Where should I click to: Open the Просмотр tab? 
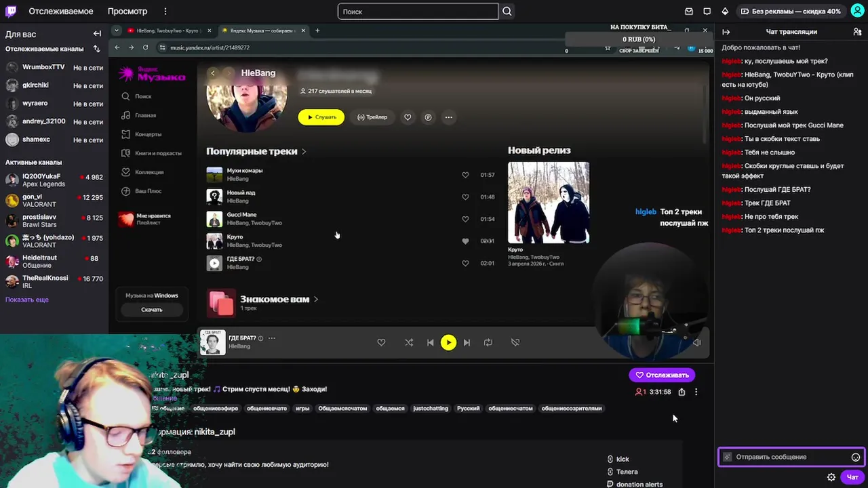127,12
